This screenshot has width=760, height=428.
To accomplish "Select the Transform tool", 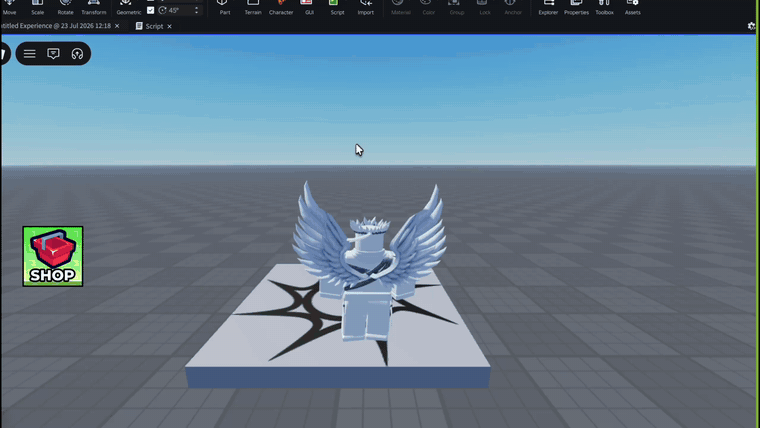I will coord(94,8).
